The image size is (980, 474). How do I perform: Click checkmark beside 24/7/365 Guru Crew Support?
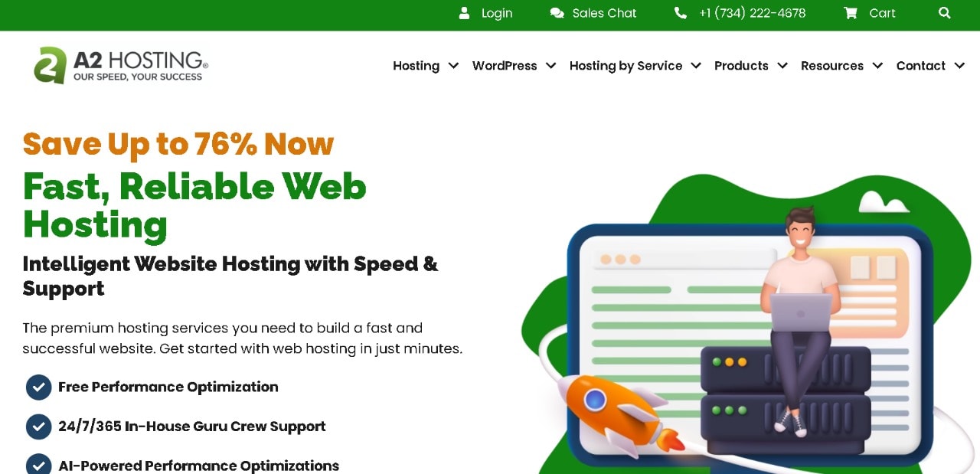pyautogui.click(x=38, y=427)
